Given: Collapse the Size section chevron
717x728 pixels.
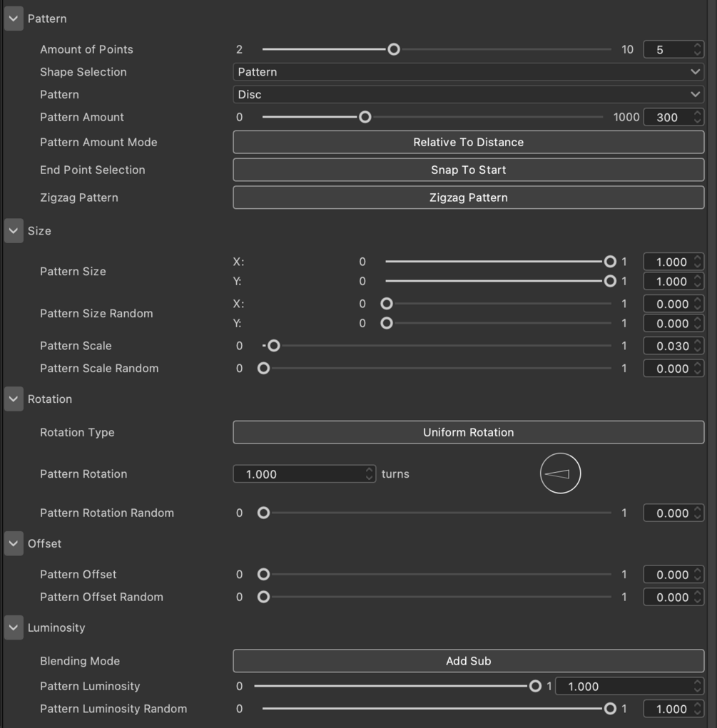Looking at the screenshot, I should pos(14,231).
